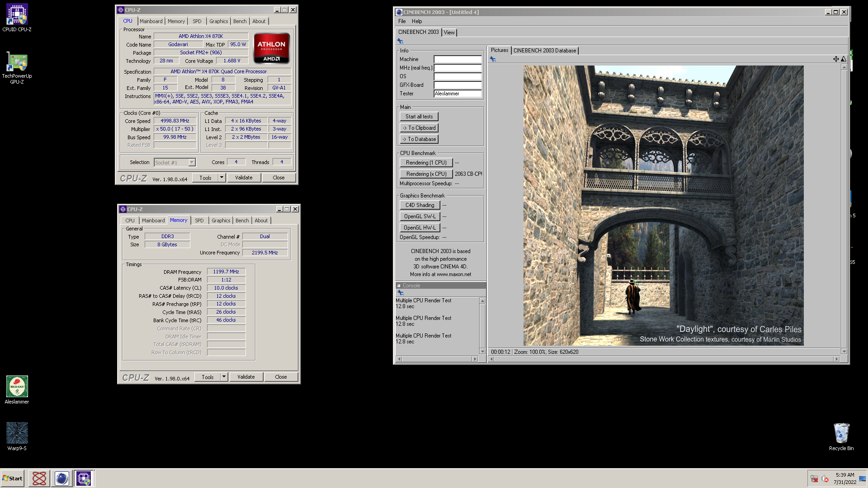Open the Help menu in CINEBENCH
Screen dimensions: 868x488
[x=417, y=21]
